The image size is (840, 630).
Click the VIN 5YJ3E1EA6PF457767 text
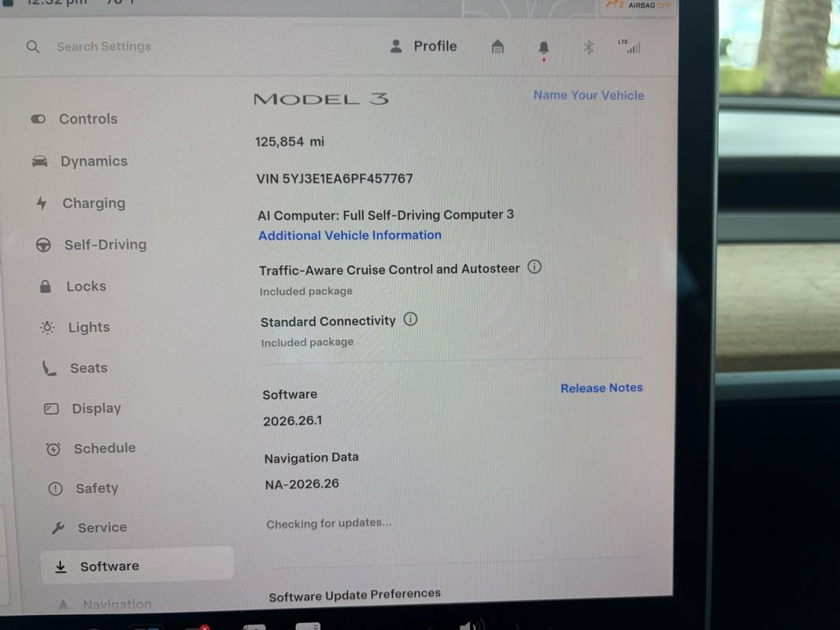(335, 179)
